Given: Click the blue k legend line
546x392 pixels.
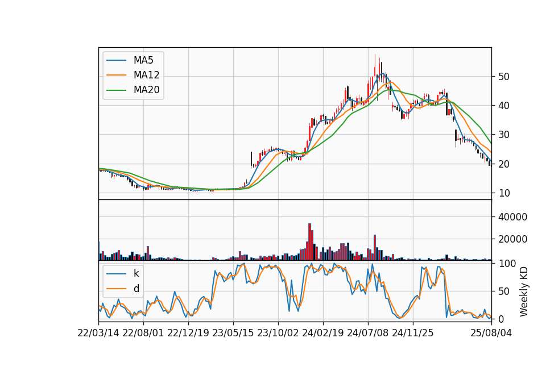Looking at the screenshot, I should tap(116, 274).
